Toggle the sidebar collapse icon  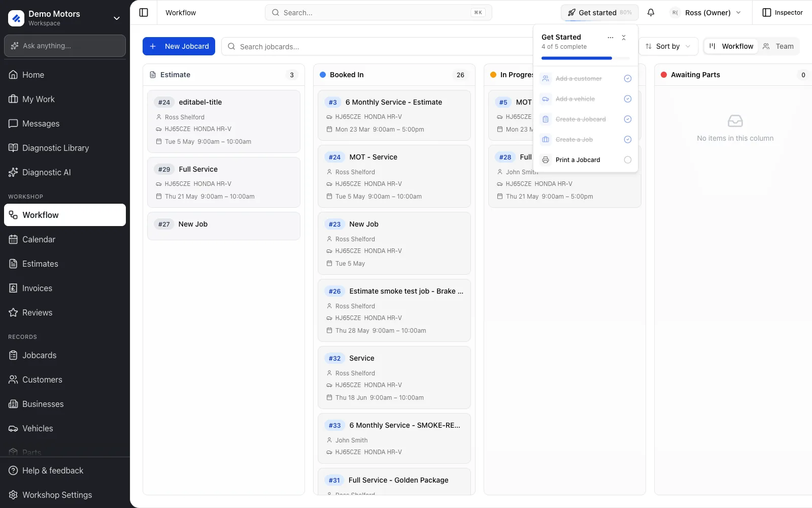(x=144, y=13)
